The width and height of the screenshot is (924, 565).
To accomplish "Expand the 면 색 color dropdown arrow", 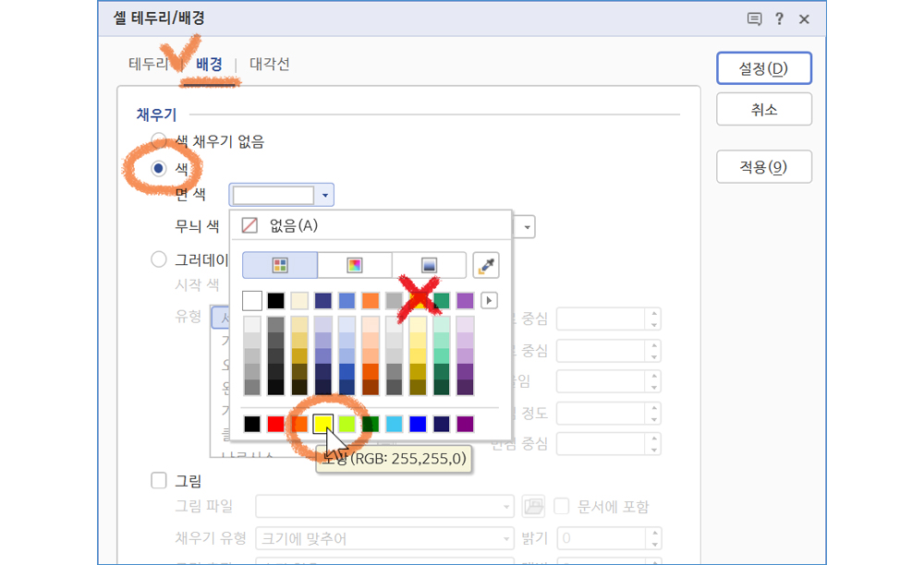I will [324, 196].
